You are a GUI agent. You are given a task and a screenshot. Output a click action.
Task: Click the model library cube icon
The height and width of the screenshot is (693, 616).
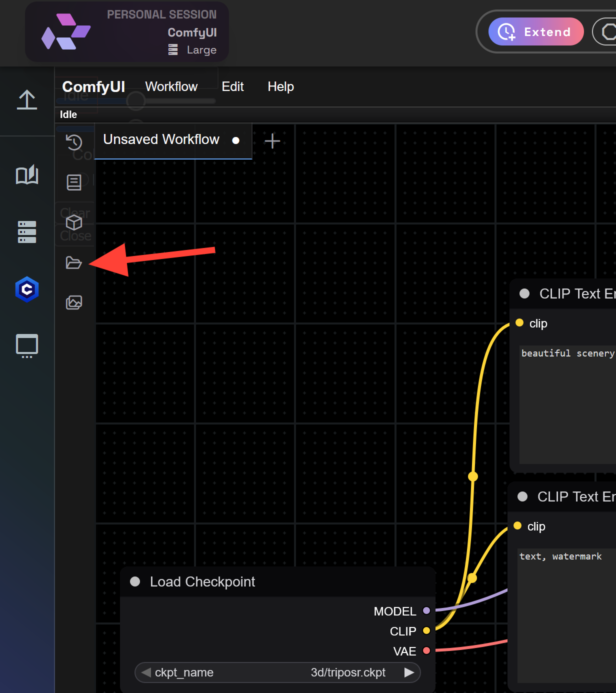pos(74,222)
